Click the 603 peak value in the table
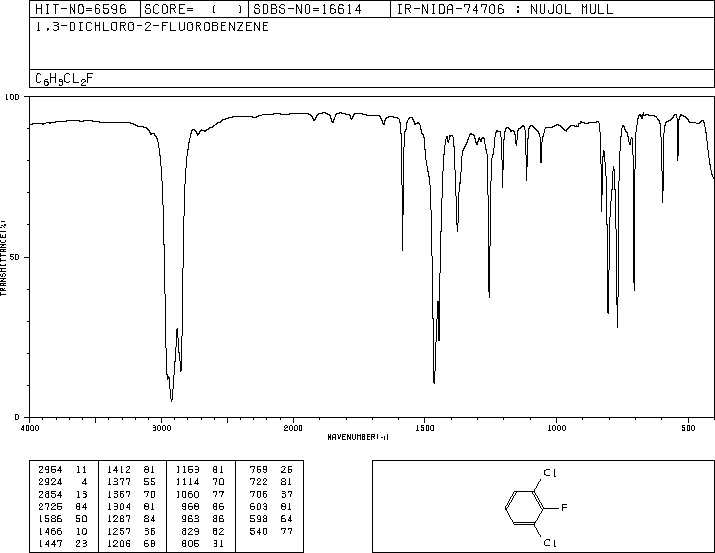This screenshot has width=715, height=553. [x=259, y=507]
